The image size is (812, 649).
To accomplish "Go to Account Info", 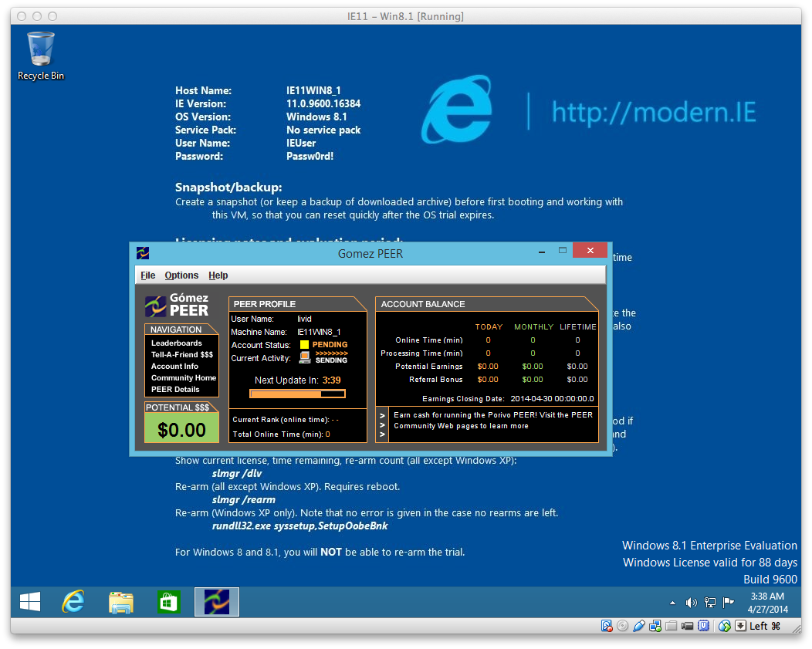I will (175, 367).
